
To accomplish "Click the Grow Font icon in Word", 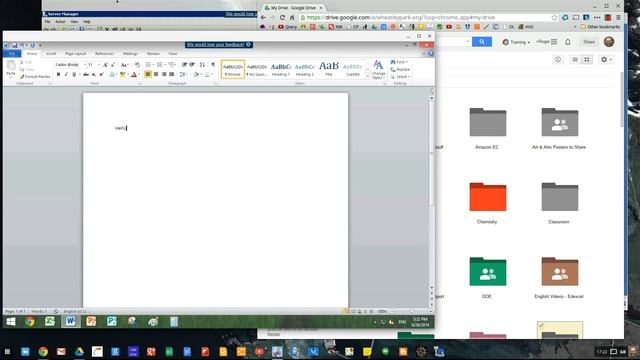I will pyautogui.click(x=105, y=64).
